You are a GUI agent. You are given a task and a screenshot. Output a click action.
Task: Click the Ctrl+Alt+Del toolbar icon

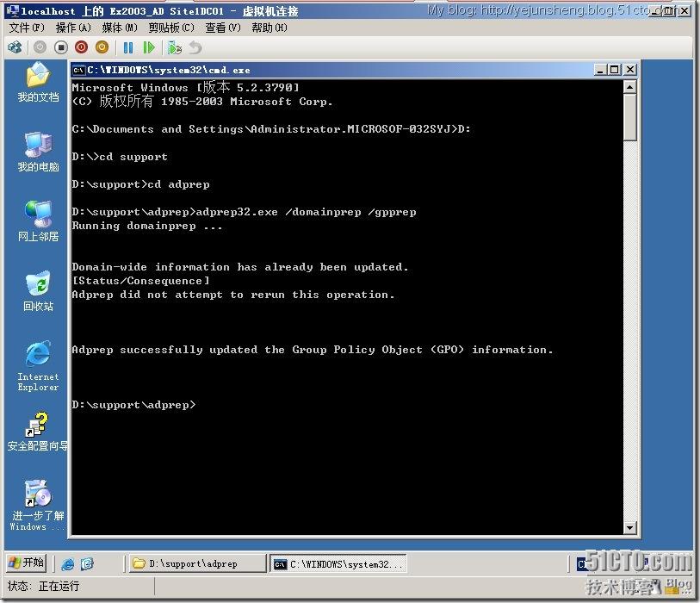pos(15,47)
